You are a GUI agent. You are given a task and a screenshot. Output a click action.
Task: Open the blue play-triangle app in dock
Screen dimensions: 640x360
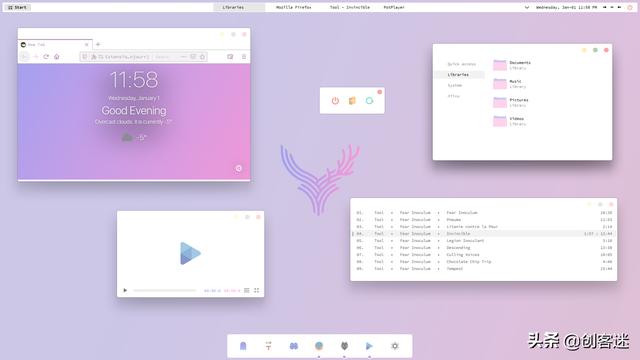369,346
